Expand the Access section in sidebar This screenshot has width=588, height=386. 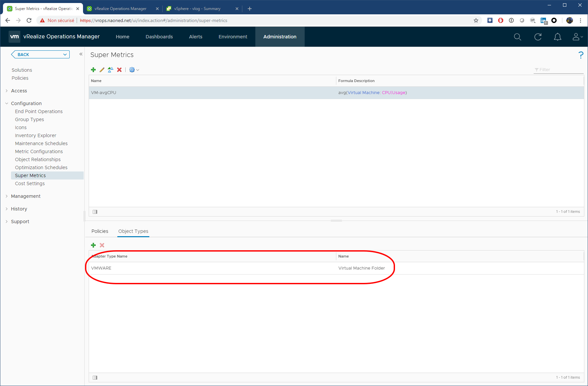click(19, 91)
